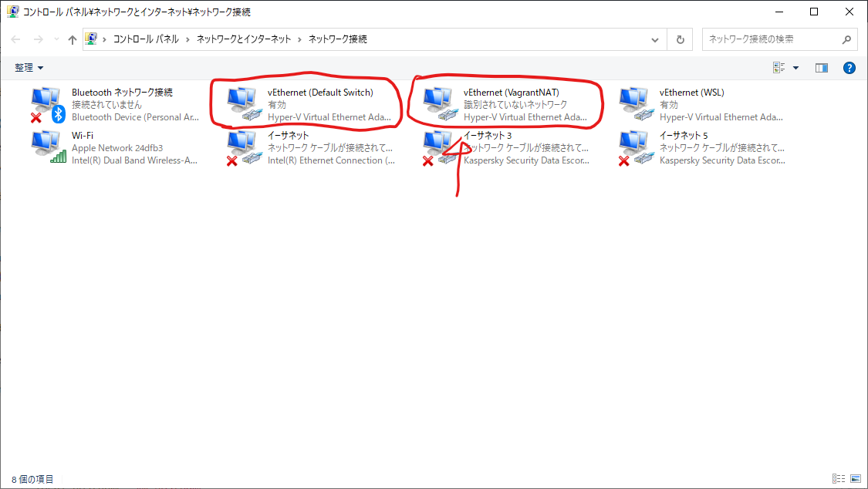Refresh the network connections list
This screenshot has width=868, height=489.
click(681, 39)
